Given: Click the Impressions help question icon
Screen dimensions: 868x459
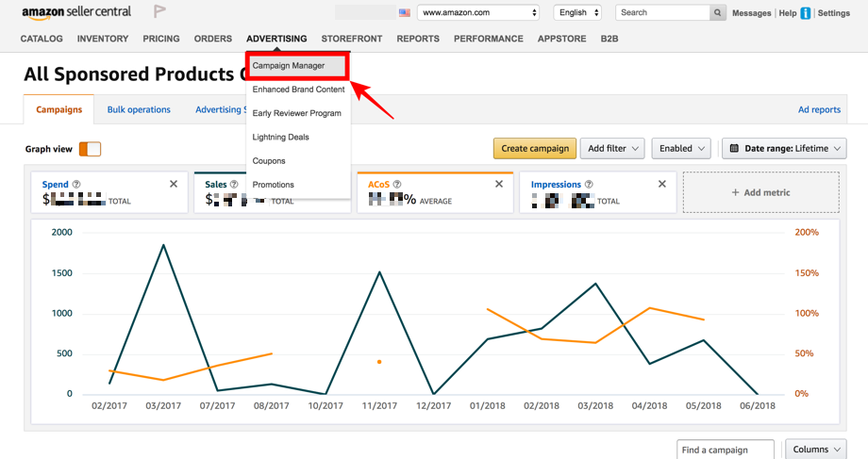Looking at the screenshot, I should 589,184.
